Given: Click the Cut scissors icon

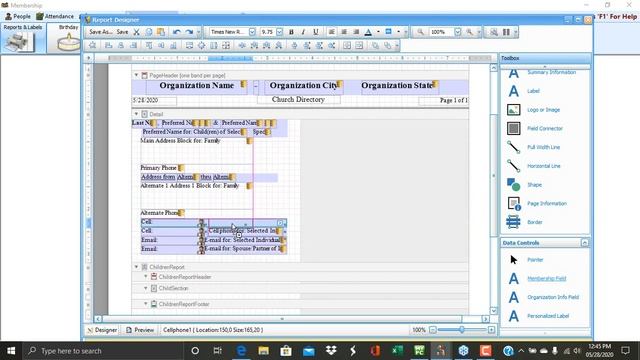Looking at the screenshot, I should pyautogui.click(x=137, y=32).
